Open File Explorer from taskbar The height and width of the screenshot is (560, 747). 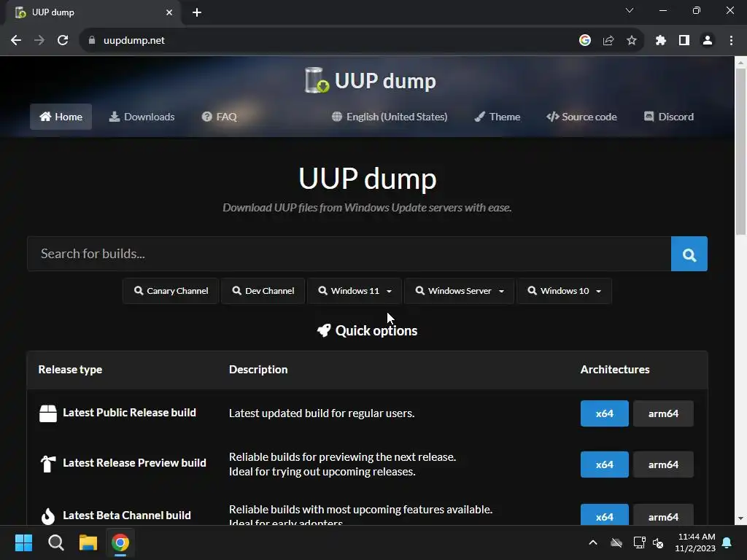(88, 542)
